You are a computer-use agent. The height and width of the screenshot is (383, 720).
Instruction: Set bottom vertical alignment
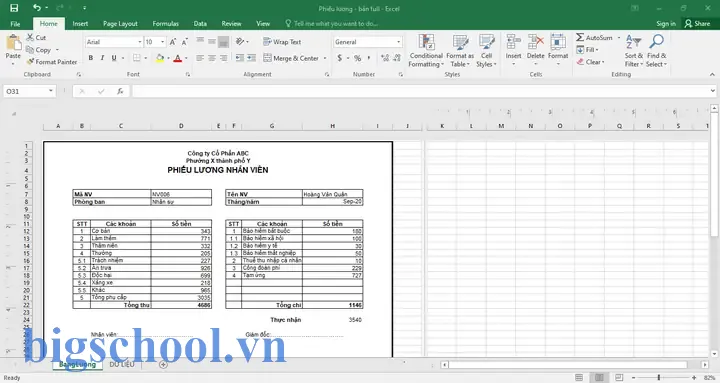pos(223,41)
